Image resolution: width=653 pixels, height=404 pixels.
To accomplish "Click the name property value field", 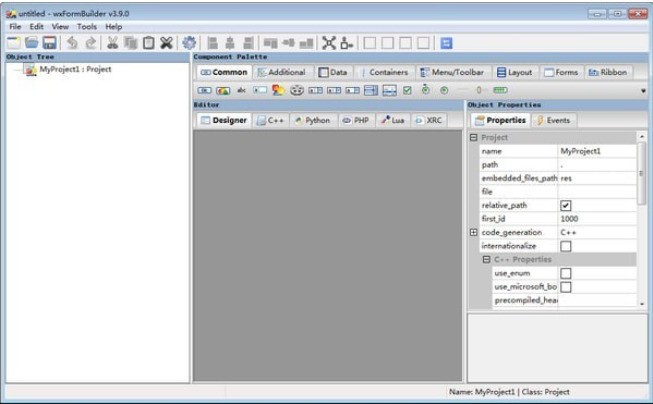I will coord(596,151).
